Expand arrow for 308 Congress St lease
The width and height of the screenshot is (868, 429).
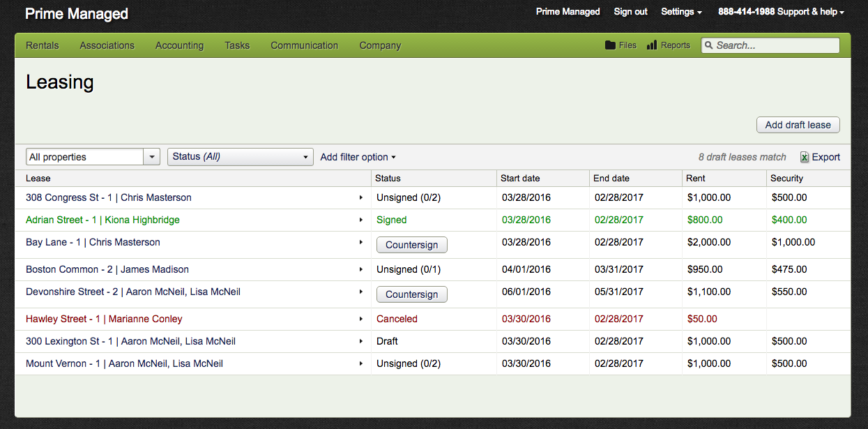[360, 197]
